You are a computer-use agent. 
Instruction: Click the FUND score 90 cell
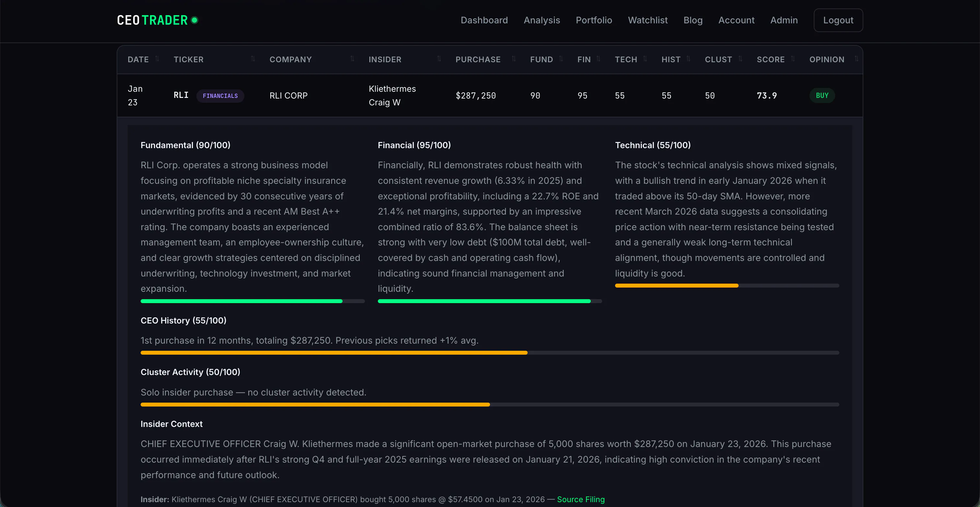pyautogui.click(x=535, y=96)
